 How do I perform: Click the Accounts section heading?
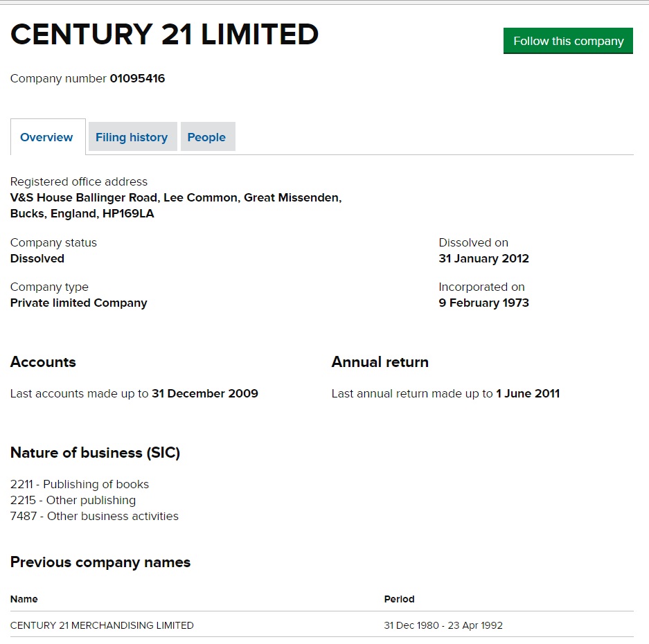click(43, 362)
